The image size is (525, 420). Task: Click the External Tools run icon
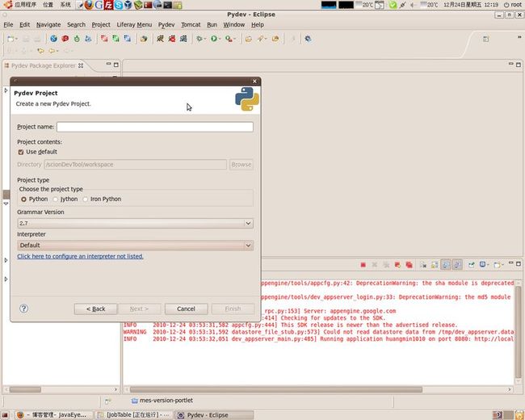229,39
